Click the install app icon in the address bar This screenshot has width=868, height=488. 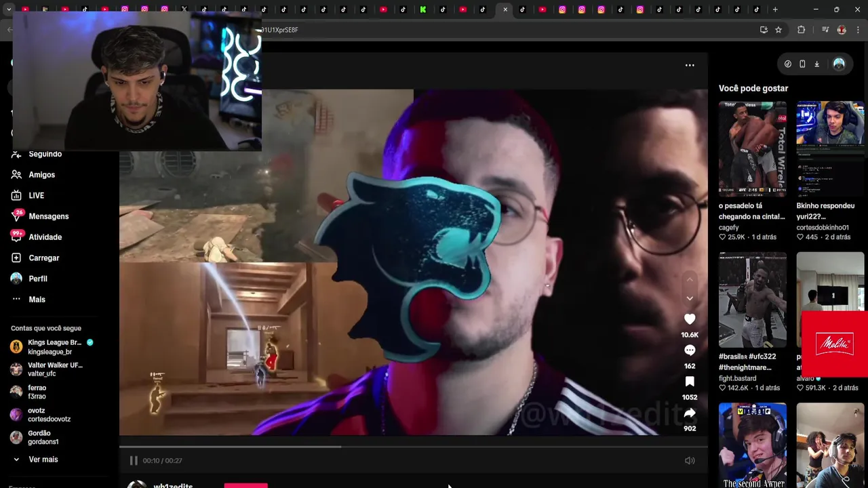point(764,30)
